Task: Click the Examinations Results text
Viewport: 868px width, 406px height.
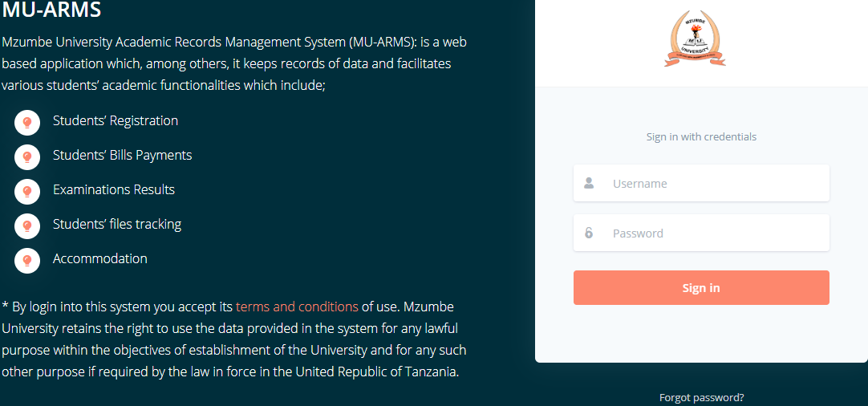Action: click(x=114, y=189)
